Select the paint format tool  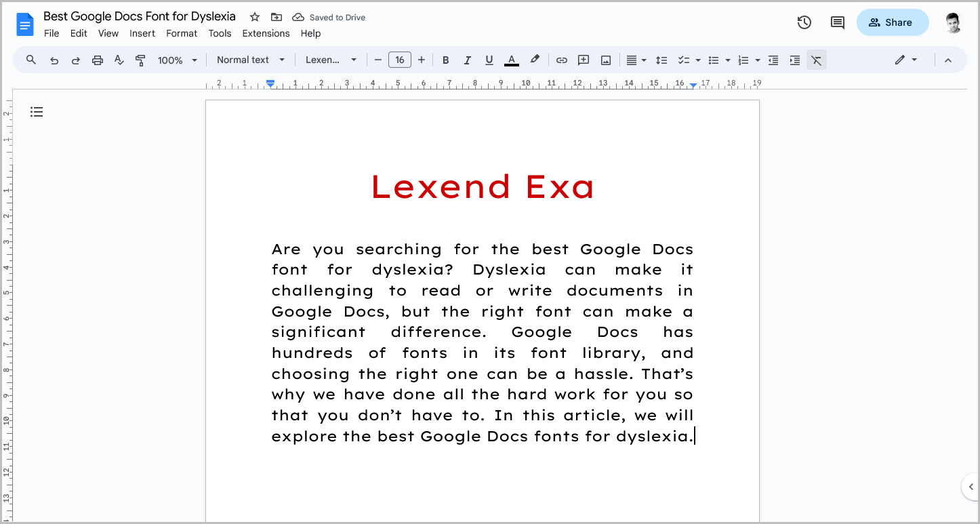pyautogui.click(x=141, y=60)
